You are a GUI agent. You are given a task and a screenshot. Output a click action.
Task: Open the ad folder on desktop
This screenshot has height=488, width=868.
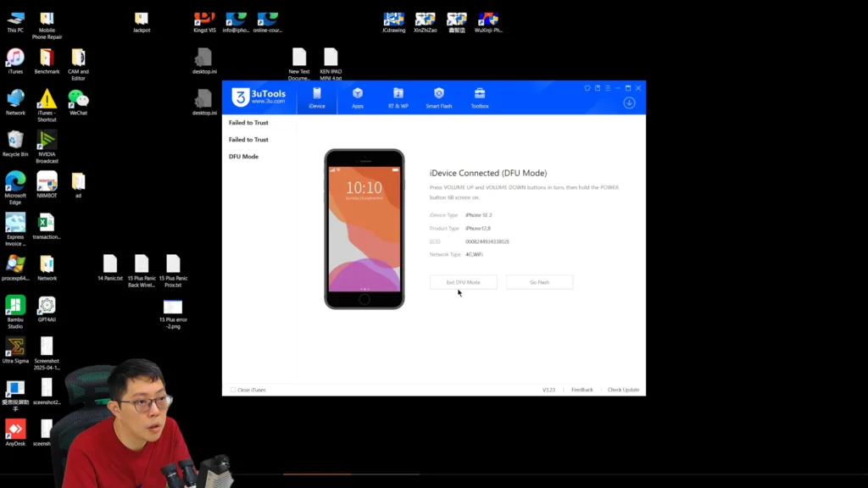coord(78,186)
